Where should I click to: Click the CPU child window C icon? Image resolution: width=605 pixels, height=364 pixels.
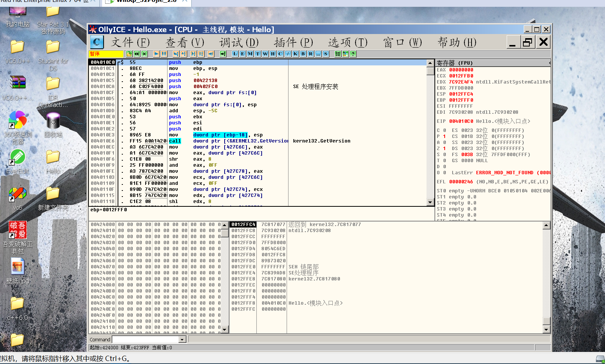97,42
